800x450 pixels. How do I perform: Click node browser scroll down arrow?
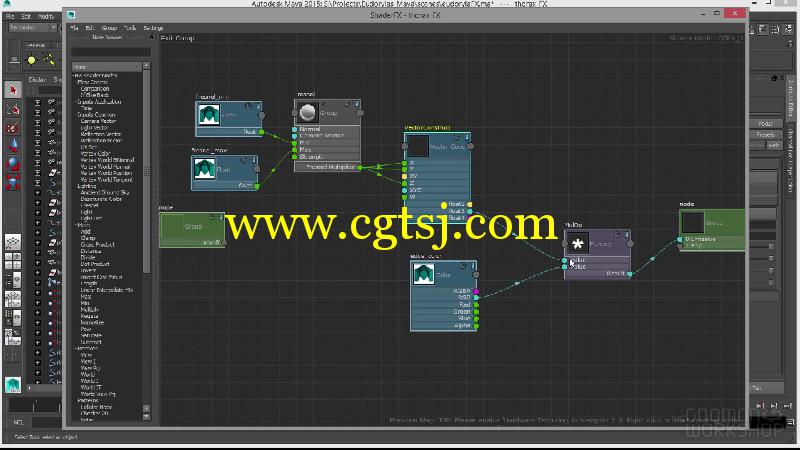tap(146, 416)
